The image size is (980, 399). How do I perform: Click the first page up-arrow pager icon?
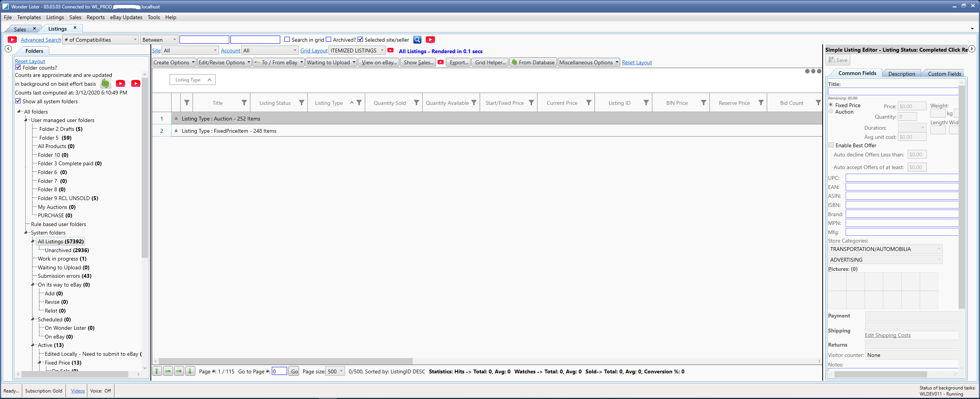(x=157, y=371)
